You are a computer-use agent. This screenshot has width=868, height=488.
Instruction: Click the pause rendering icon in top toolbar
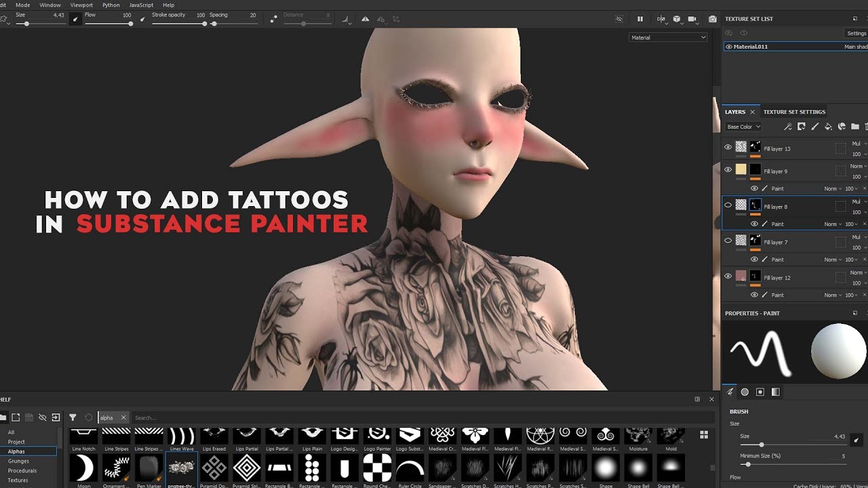tap(639, 19)
